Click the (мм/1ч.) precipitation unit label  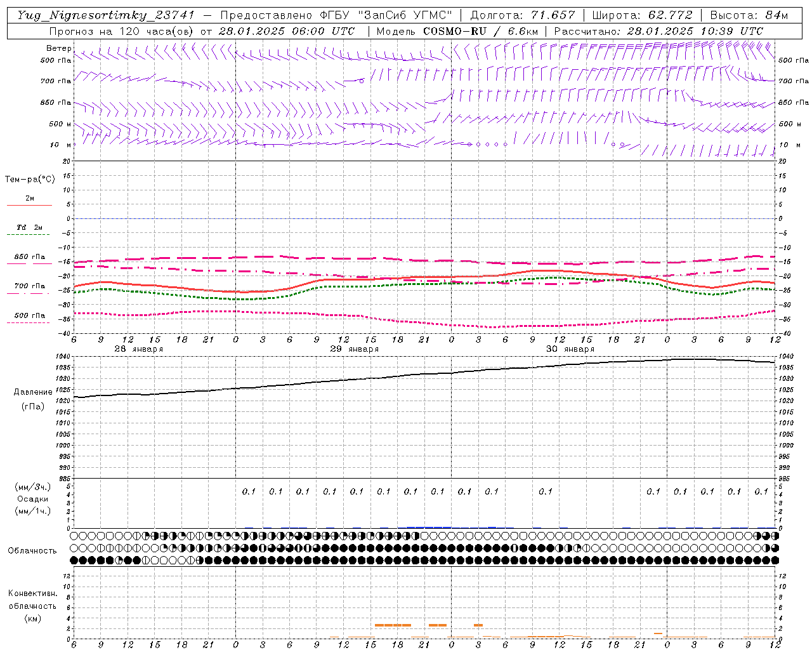(x=33, y=511)
